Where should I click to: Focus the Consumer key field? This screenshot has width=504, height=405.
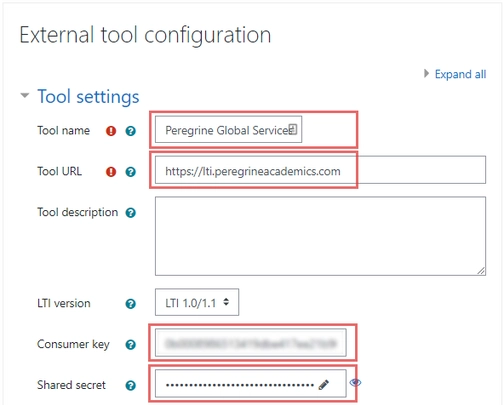(x=251, y=343)
